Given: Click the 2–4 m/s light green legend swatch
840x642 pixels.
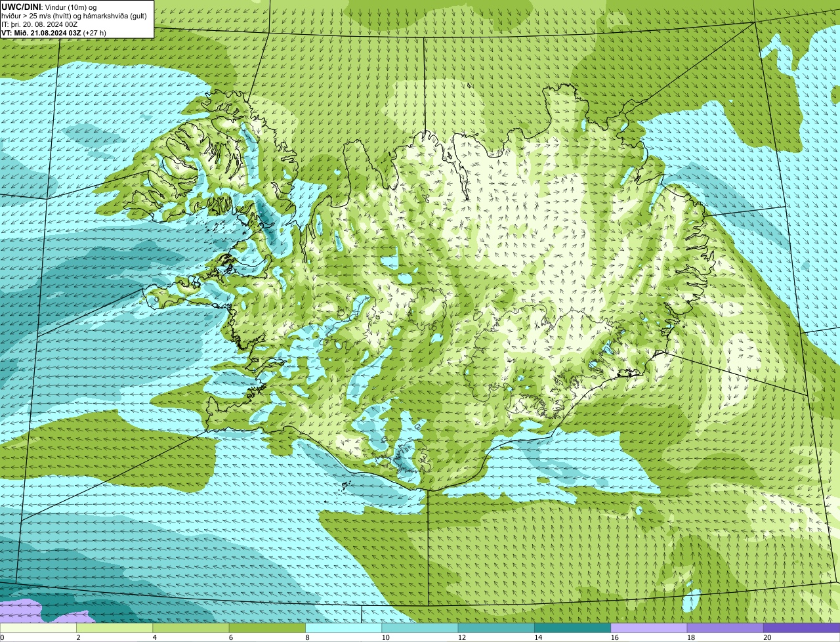Looking at the screenshot, I should click(x=115, y=628).
